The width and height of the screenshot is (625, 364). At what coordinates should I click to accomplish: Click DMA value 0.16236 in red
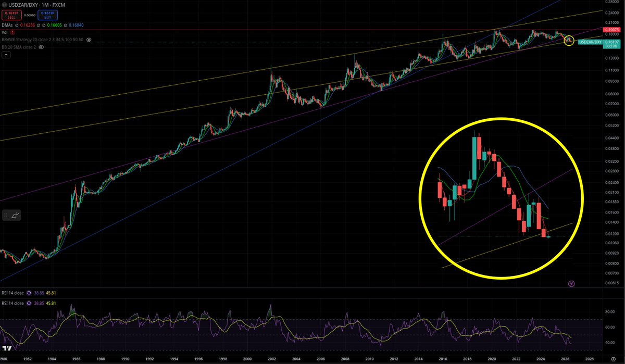tap(28, 24)
